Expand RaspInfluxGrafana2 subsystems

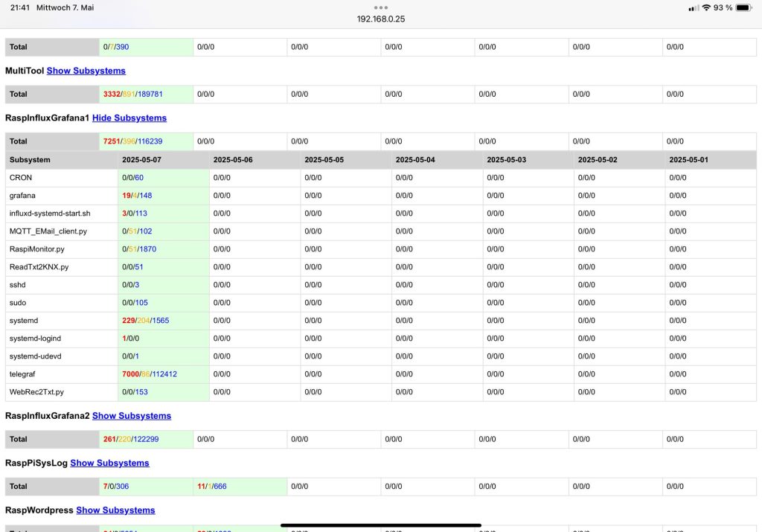click(x=131, y=416)
